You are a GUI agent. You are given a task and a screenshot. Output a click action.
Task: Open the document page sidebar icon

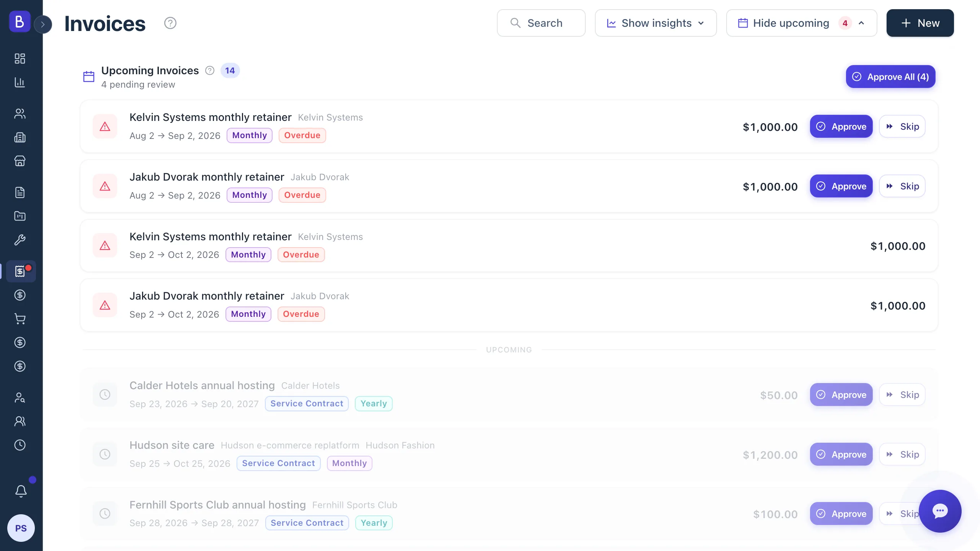pos(20,192)
